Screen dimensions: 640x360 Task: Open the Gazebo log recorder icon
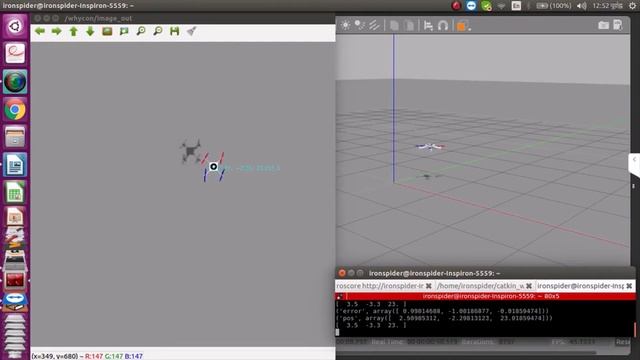click(618, 25)
